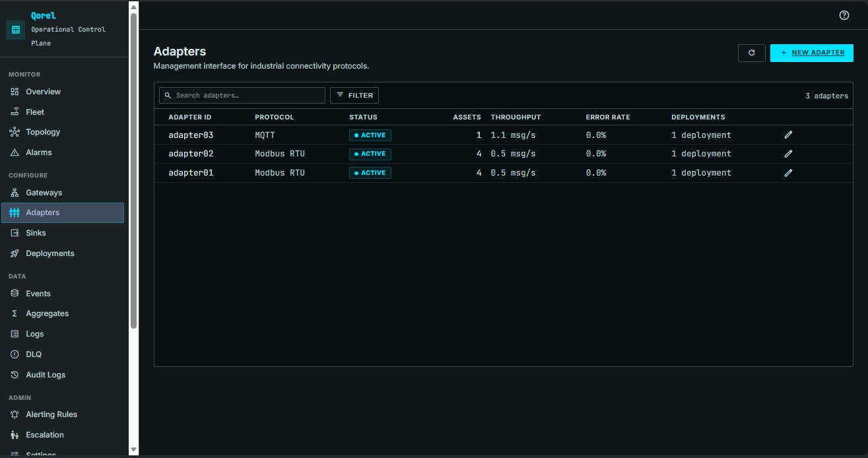This screenshot has width=868, height=458.
Task: Click Active status badge for adapter02
Action: (x=370, y=154)
